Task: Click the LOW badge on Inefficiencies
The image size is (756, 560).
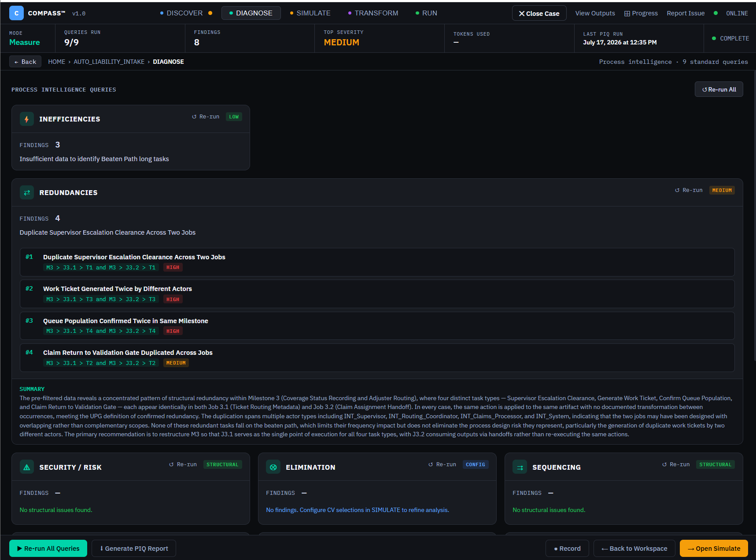Action: point(234,117)
